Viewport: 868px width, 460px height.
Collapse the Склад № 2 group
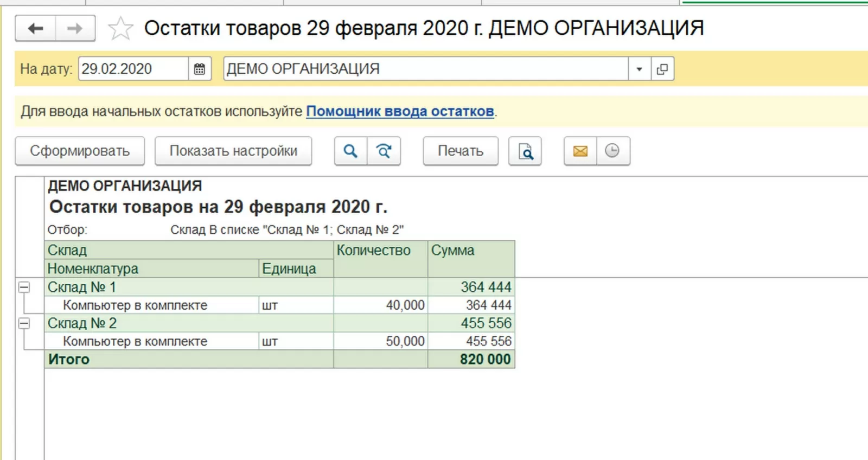point(24,323)
